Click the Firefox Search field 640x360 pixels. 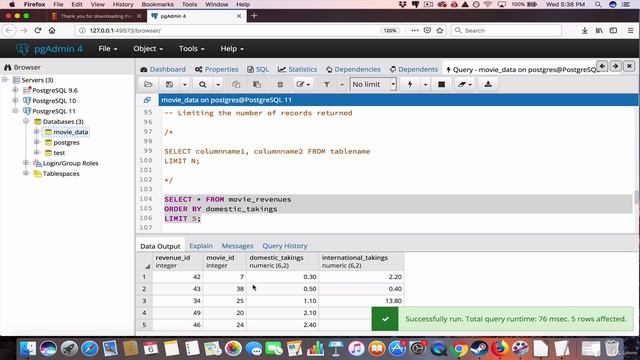(x=506, y=31)
